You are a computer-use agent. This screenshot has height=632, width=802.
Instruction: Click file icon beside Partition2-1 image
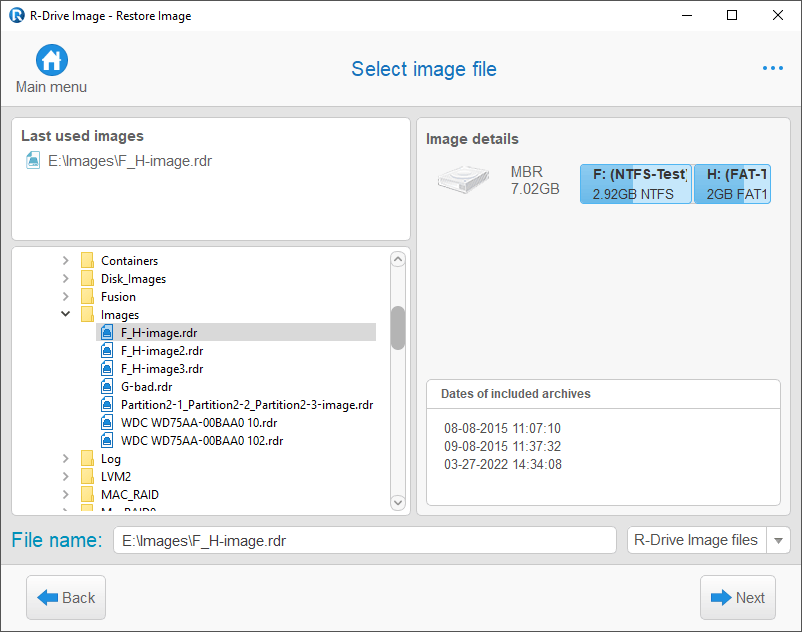pos(107,404)
